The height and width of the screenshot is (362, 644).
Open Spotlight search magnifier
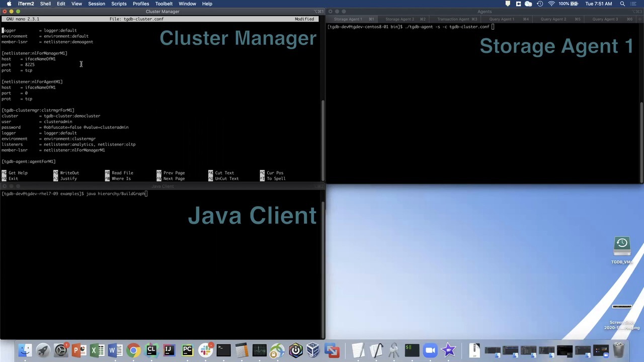(x=622, y=4)
